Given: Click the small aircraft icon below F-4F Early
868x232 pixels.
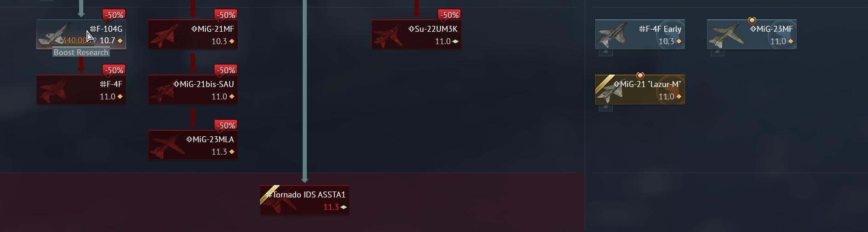Looking at the screenshot, I should click(606, 52).
